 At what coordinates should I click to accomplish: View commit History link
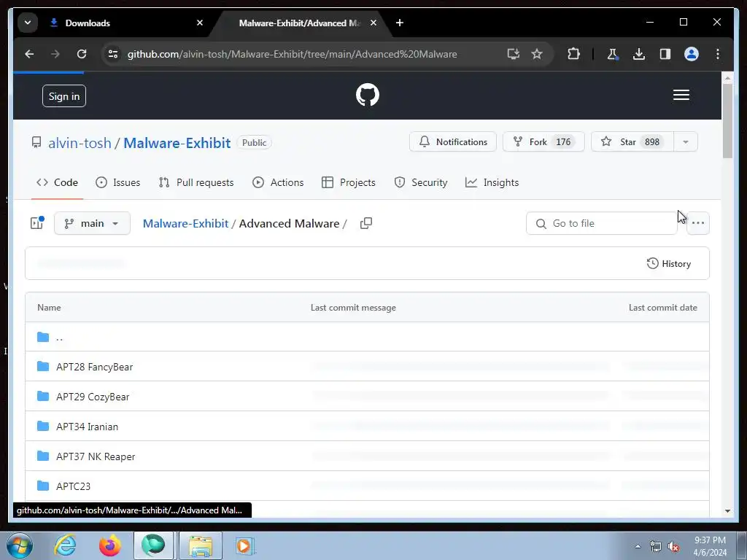[x=669, y=263]
